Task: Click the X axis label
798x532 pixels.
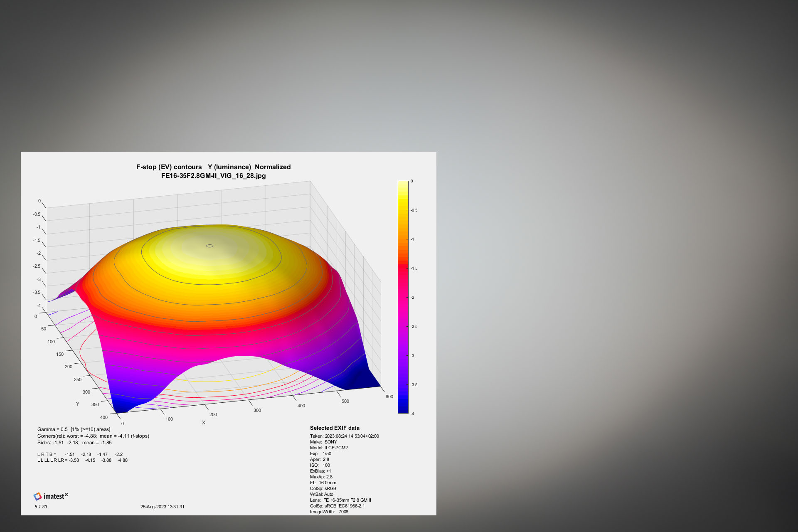Action: pyautogui.click(x=204, y=423)
